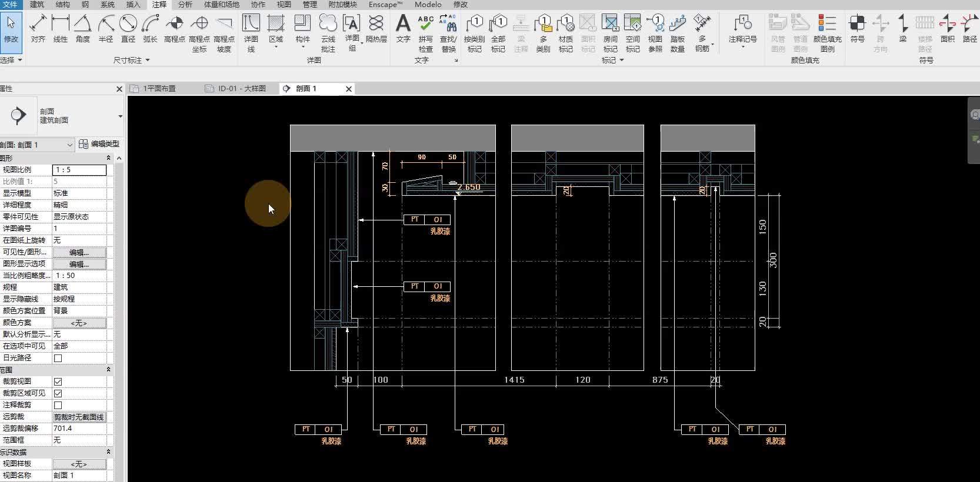Toggle the 注释裁剪 annotation crop checkbox

click(x=58, y=405)
